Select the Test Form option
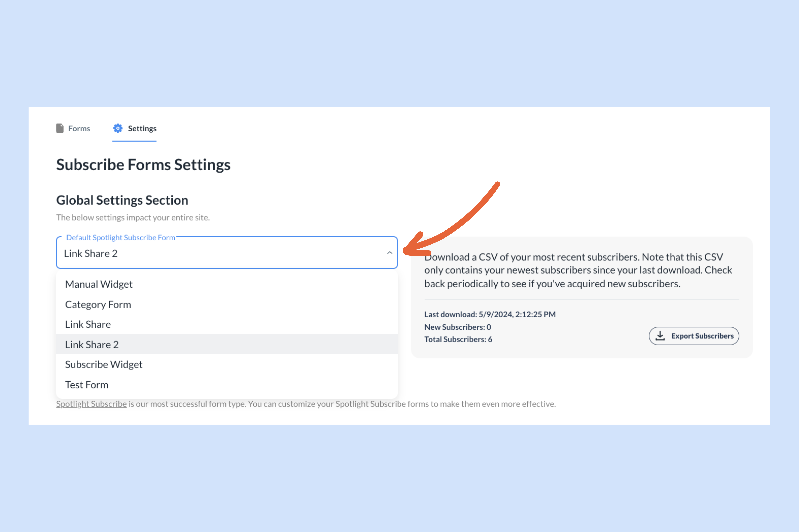 click(87, 385)
